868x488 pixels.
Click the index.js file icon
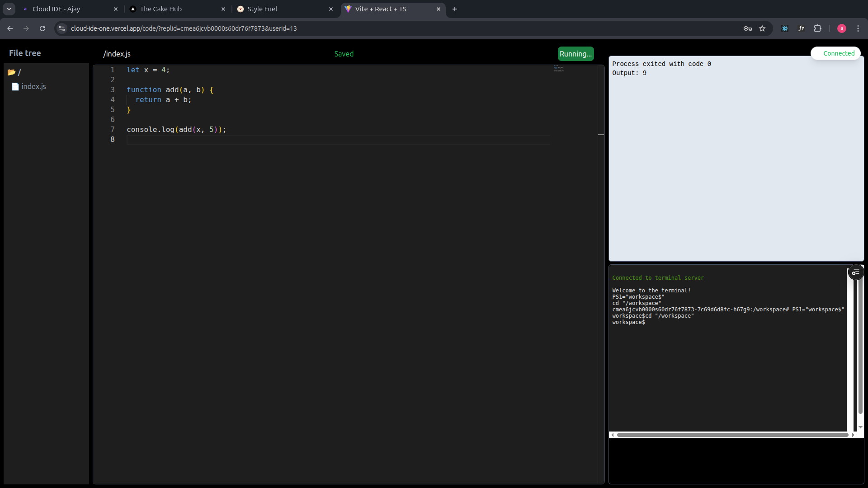click(15, 87)
